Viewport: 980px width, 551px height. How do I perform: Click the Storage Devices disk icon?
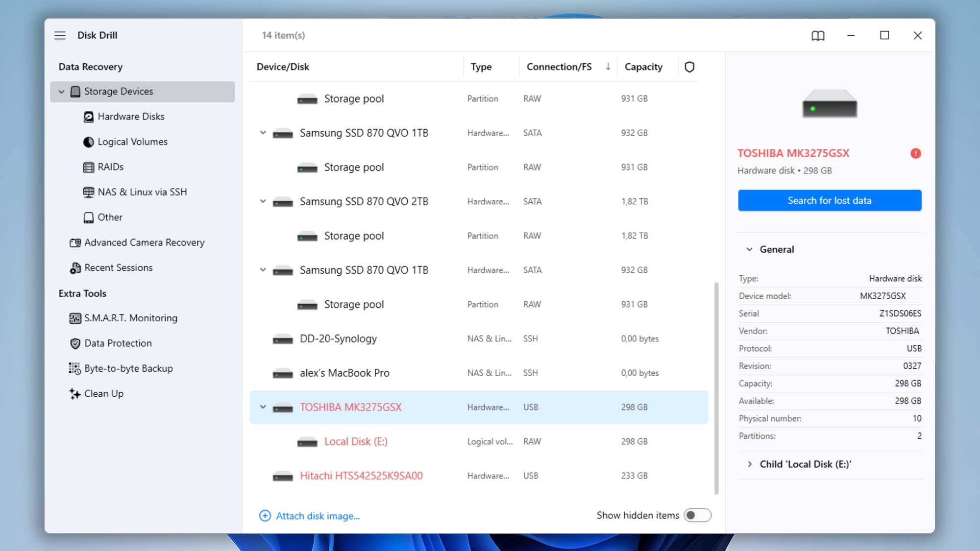coord(75,92)
